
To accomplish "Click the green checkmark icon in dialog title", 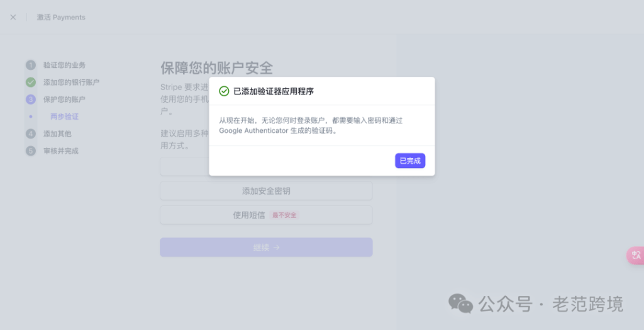I will point(224,91).
